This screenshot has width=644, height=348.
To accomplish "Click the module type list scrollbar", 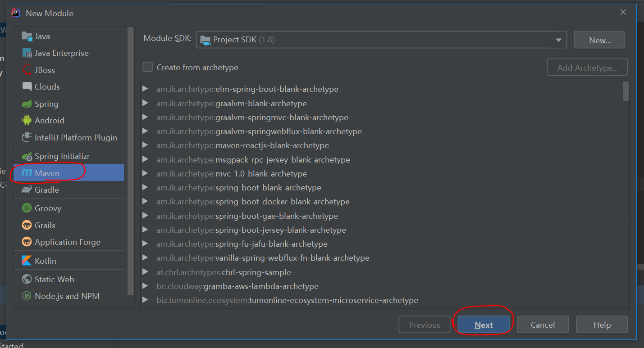I will coord(131,162).
